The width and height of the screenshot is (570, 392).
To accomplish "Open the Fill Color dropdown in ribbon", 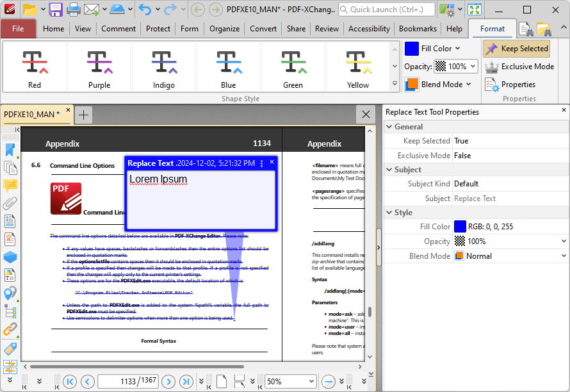I will 458,49.
